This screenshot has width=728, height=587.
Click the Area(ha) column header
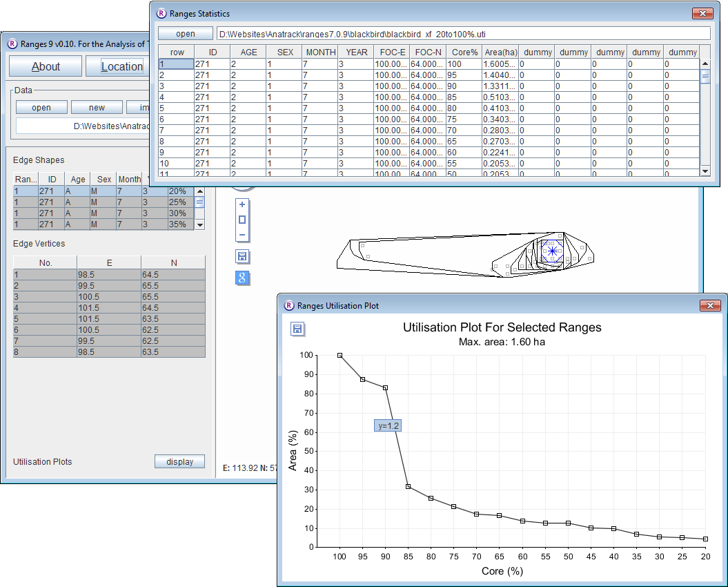500,52
